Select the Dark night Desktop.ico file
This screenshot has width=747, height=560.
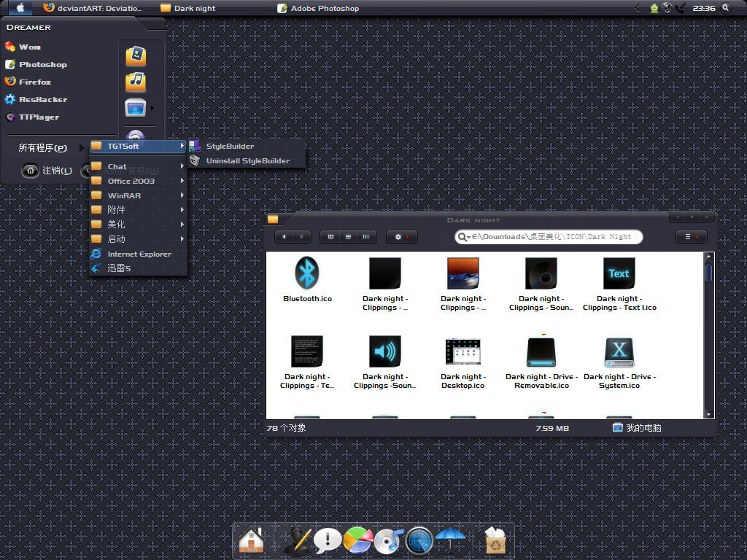tap(462, 363)
